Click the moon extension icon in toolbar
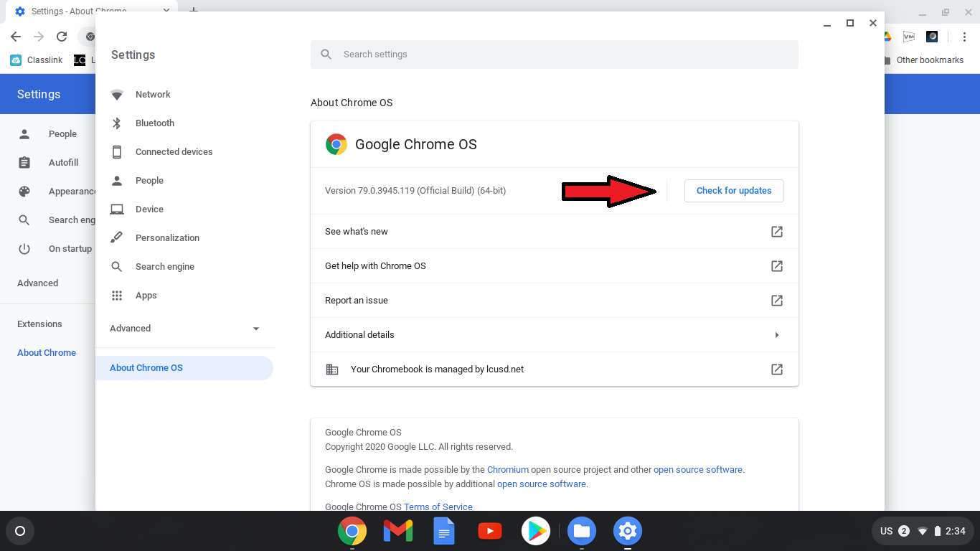Viewport: 980px width, 551px height. (932, 37)
